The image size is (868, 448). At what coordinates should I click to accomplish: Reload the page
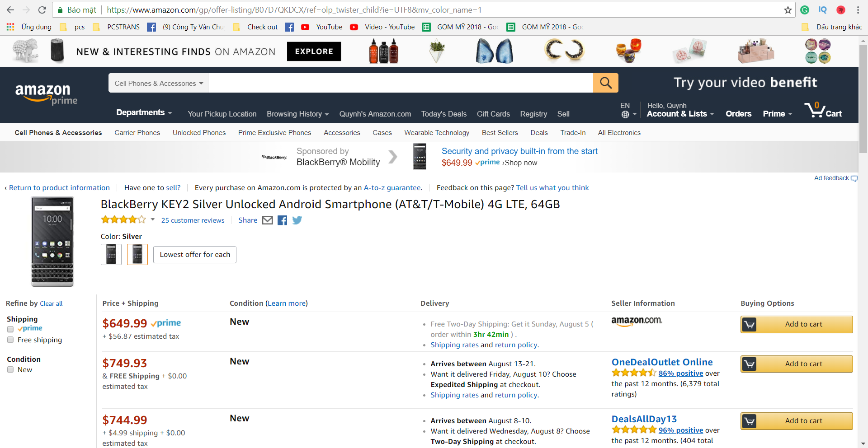[x=42, y=10]
